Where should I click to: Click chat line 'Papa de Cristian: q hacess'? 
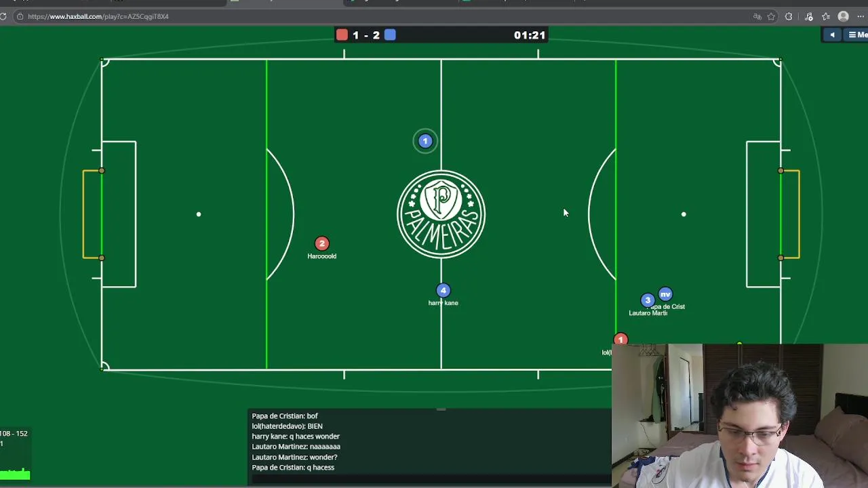click(x=293, y=467)
